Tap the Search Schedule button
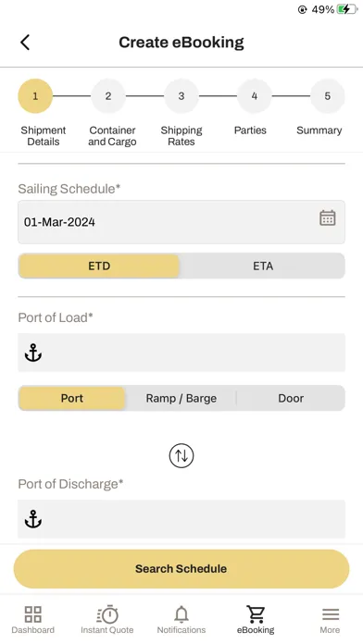 [x=181, y=569]
